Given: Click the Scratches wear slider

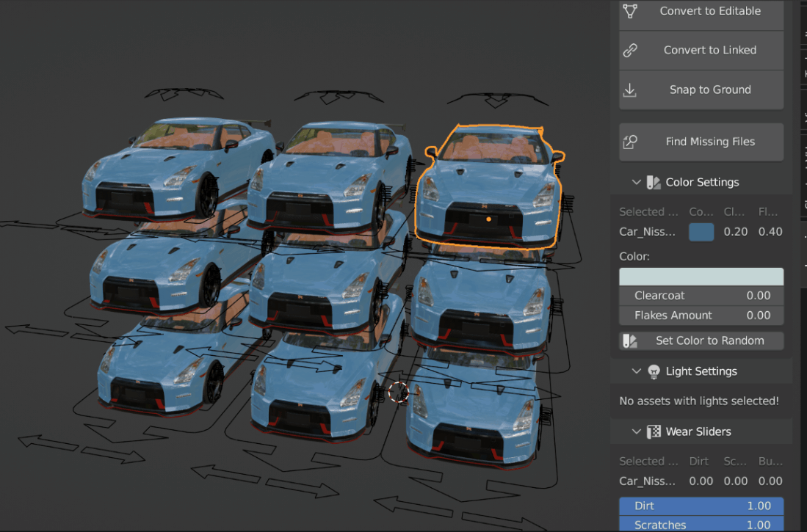Looking at the screenshot, I should pos(701,525).
